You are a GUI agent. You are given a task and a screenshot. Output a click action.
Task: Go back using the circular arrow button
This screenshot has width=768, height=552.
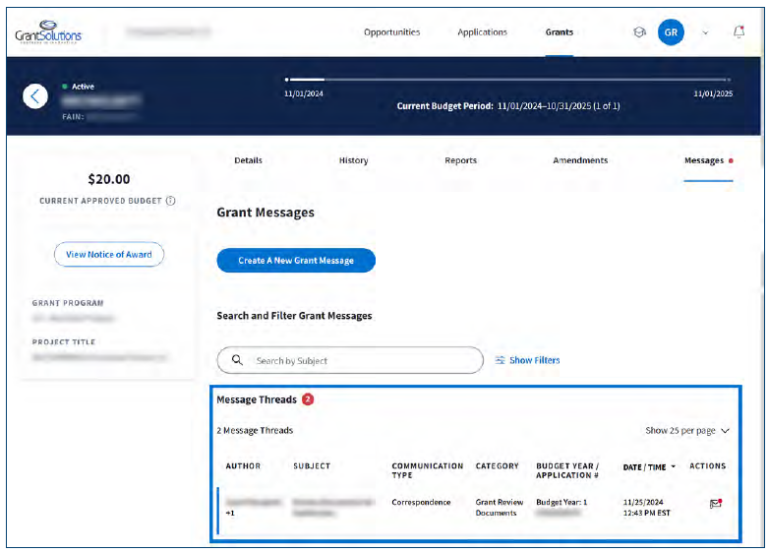coord(36,96)
